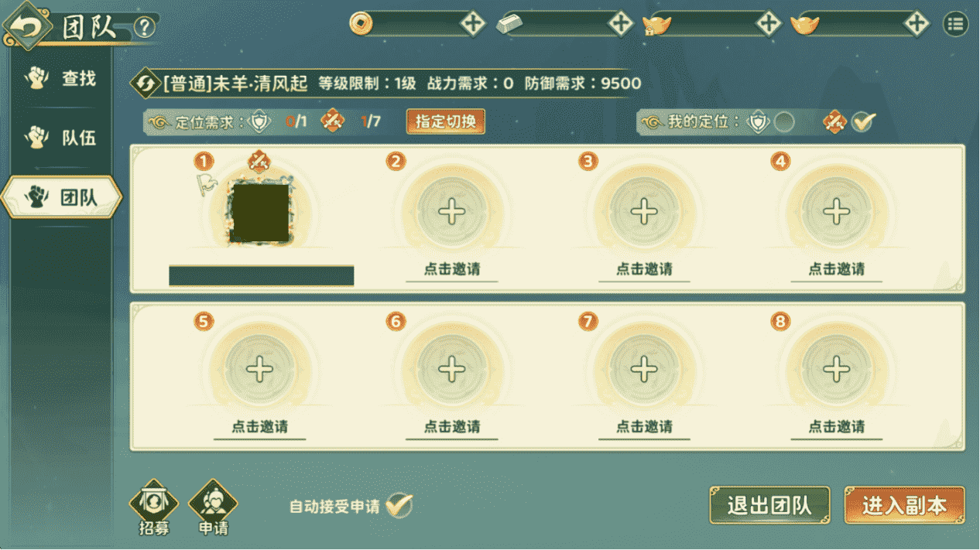Viewport: 980px width, 550px height.
Task: Select shield role in 我的定位
Action: (784, 122)
